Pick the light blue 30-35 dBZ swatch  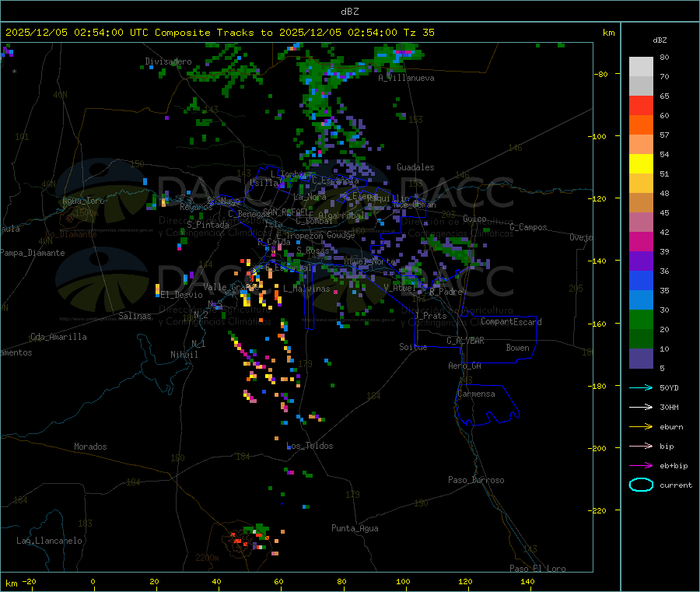point(641,300)
